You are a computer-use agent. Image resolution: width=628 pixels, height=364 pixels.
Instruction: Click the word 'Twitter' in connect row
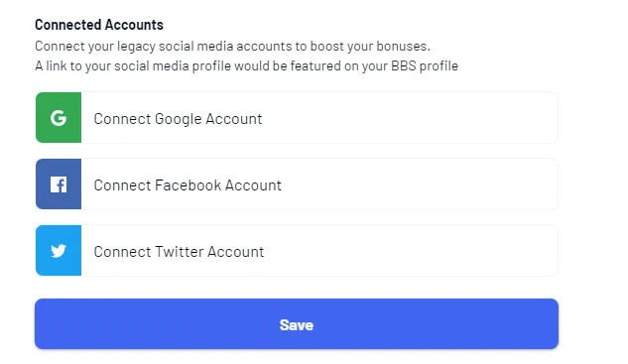(x=179, y=252)
